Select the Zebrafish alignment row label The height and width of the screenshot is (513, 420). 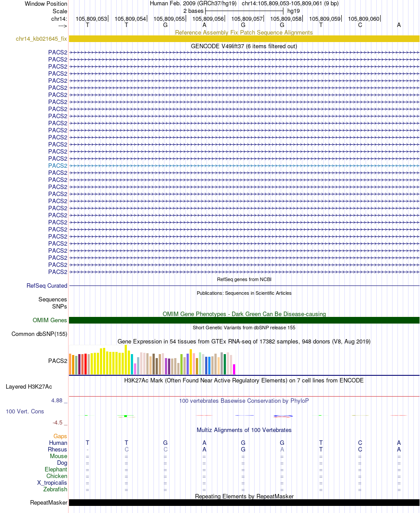pyautogui.click(x=55, y=490)
